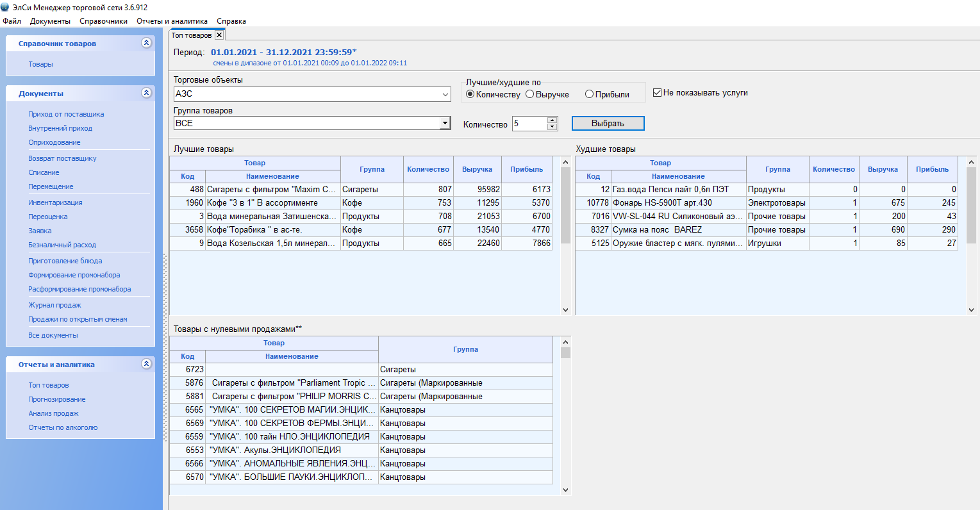
Task: Click the period date range link
Action: 283,52
